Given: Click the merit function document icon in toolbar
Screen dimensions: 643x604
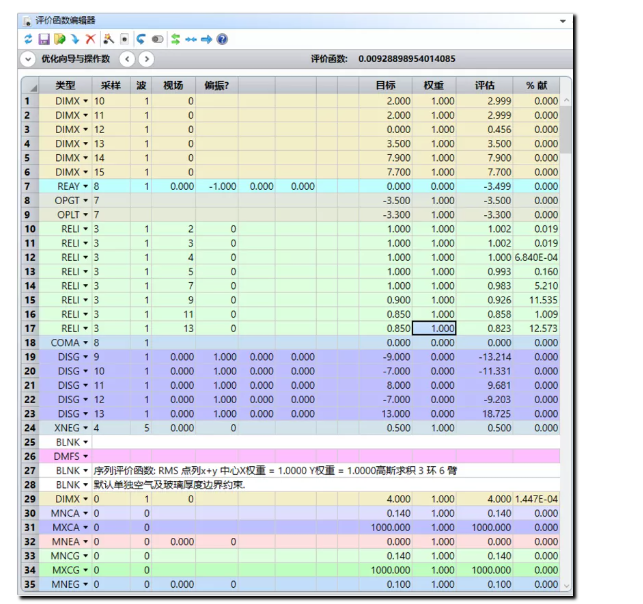Looking at the screenshot, I should click(x=124, y=39).
